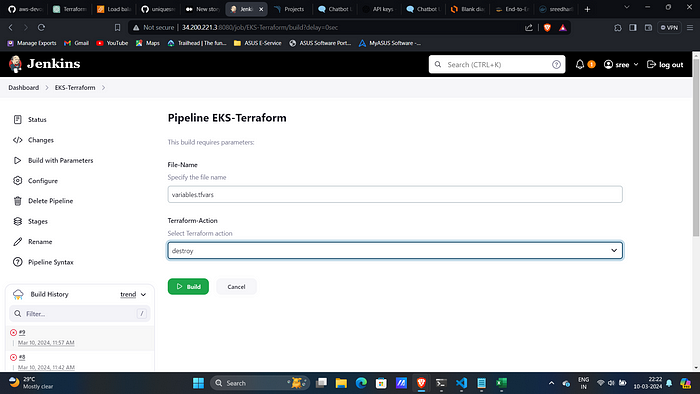The image size is (700, 394).
Task: Bookmark this page with the bookmark icon
Action: pos(117,27)
